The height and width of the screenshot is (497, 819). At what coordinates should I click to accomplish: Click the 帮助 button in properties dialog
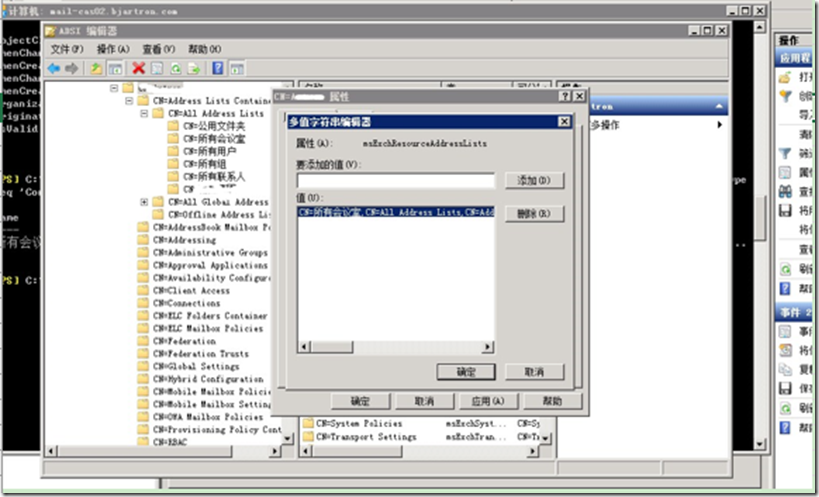[552, 401]
